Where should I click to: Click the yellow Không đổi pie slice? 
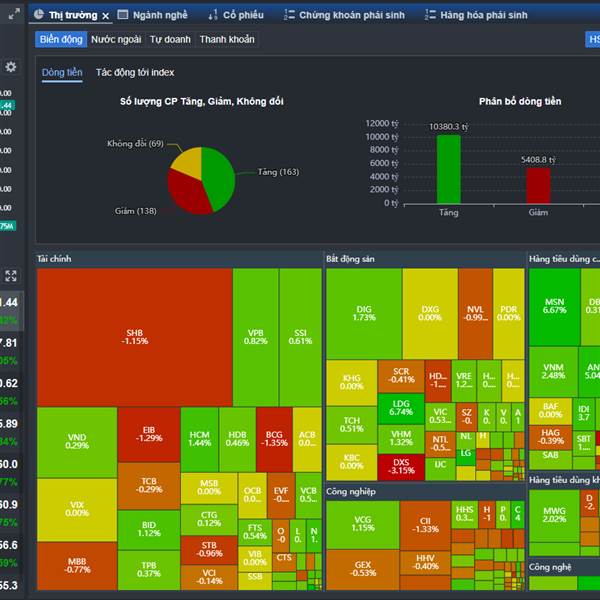(x=190, y=163)
